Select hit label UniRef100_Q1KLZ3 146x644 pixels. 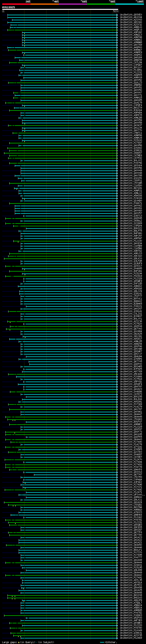[x=131, y=82]
